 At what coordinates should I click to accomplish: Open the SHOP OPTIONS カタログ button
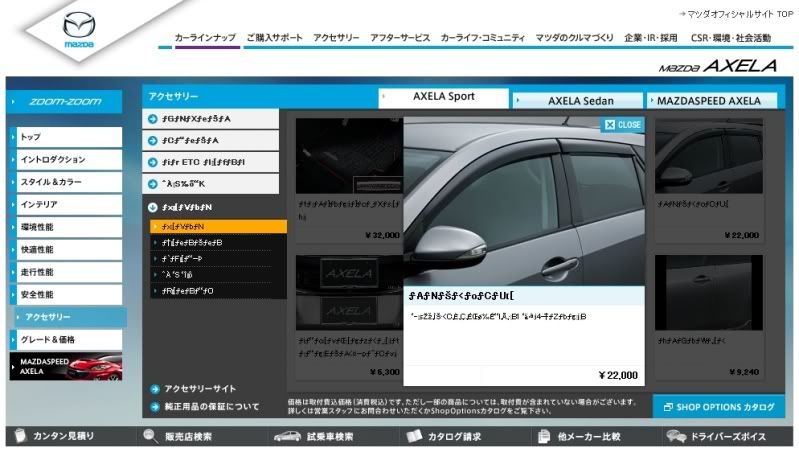[x=718, y=407]
